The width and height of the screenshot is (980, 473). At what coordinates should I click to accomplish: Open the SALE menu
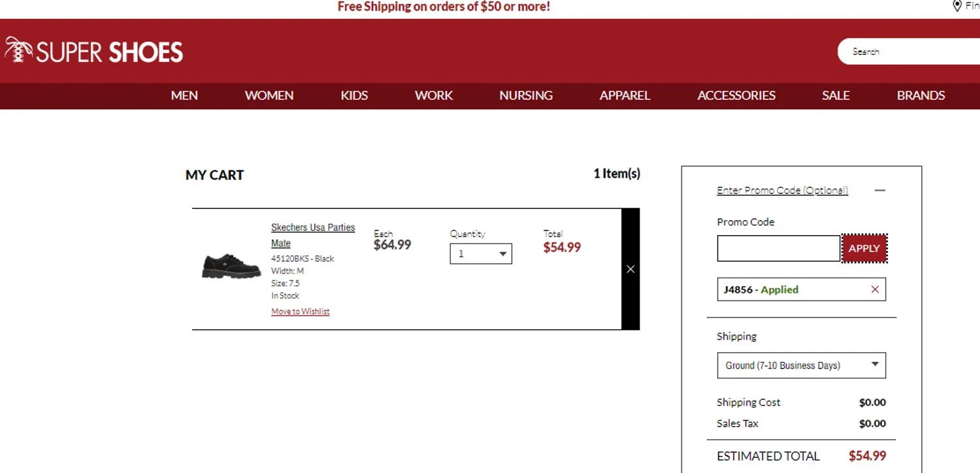pos(836,95)
